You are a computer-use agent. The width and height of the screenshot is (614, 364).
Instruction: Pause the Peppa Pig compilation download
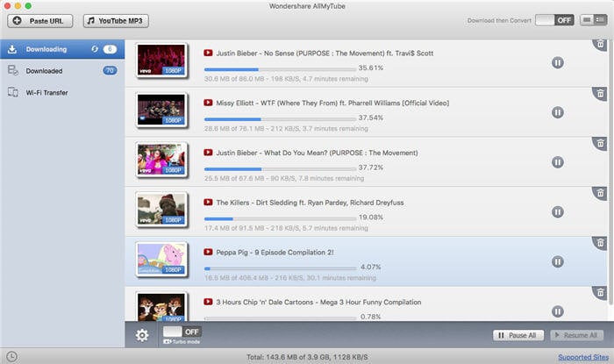tap(558, 261)
